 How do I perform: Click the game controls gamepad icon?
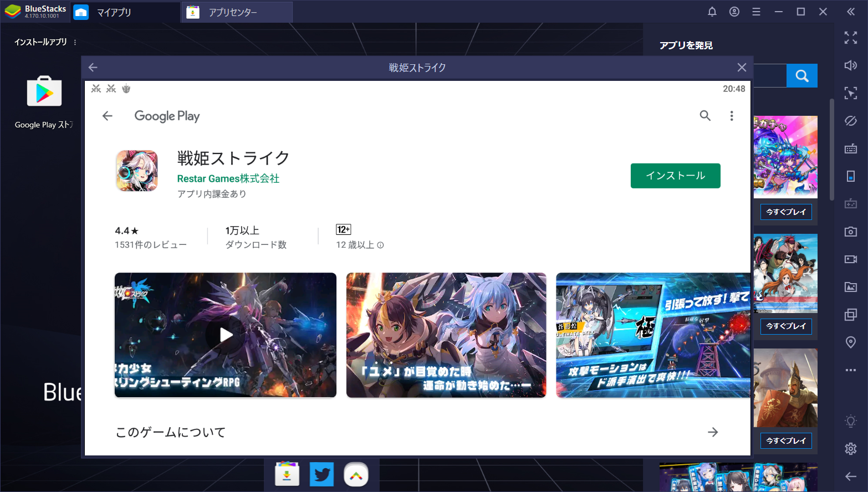click(x=851, y=204)
